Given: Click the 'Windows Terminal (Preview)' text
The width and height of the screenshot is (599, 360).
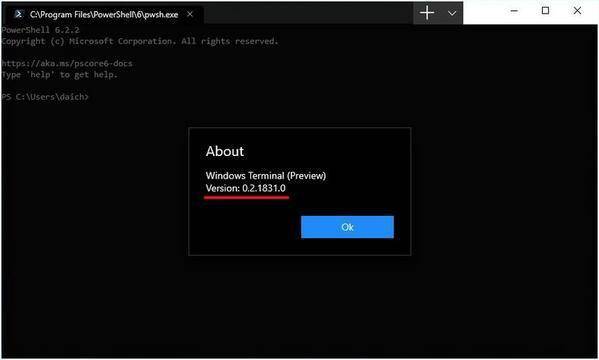Looking at the screenshot, I should coord(266,175).
